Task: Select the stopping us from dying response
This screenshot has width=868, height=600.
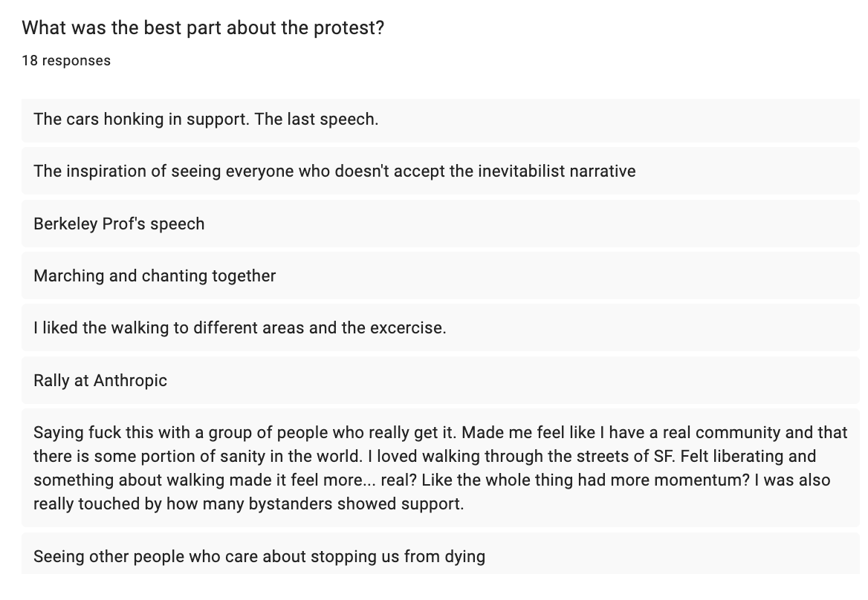Action: tap(440, 554)
